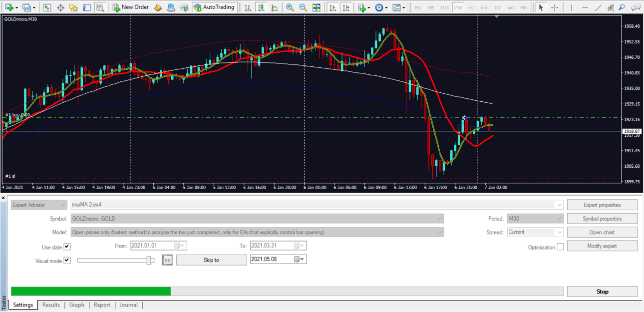Toggle the Terminal panel icon

tap(87, 7)
